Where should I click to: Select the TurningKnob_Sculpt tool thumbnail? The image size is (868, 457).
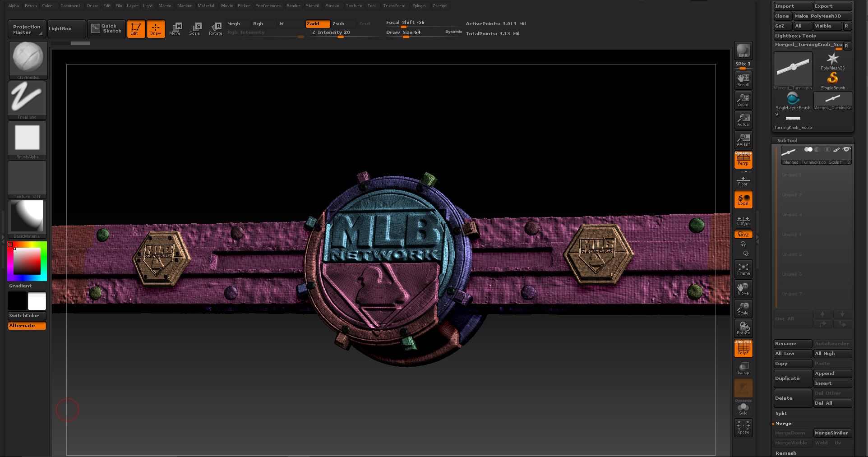coord(793,121)
